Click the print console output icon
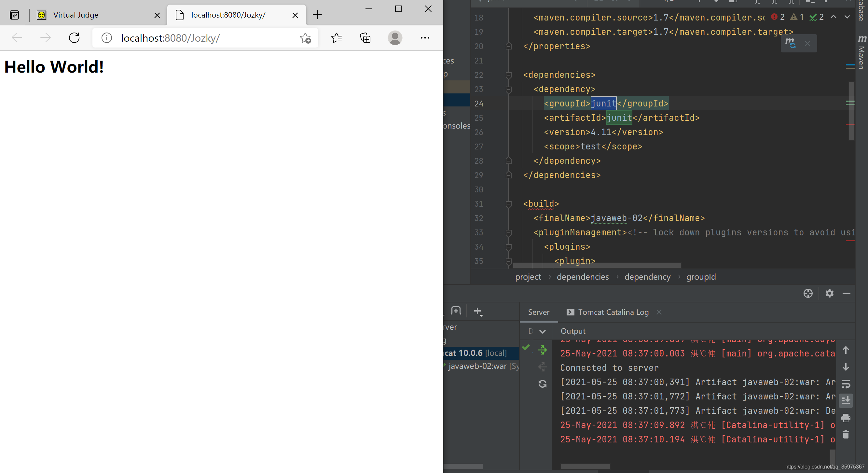Screen dimensions: 868x473 click(846, 418)
